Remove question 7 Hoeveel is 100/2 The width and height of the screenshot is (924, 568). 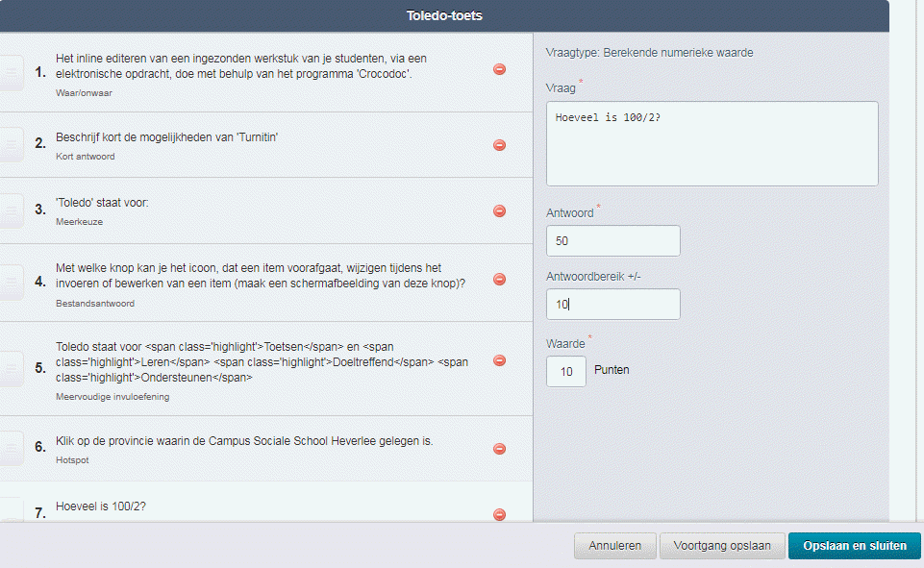pyautogui.click(x=499, y=514)
